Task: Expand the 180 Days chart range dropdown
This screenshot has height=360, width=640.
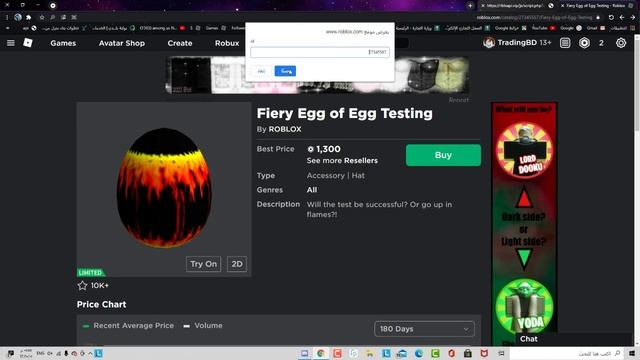Action: click(424, 329)
